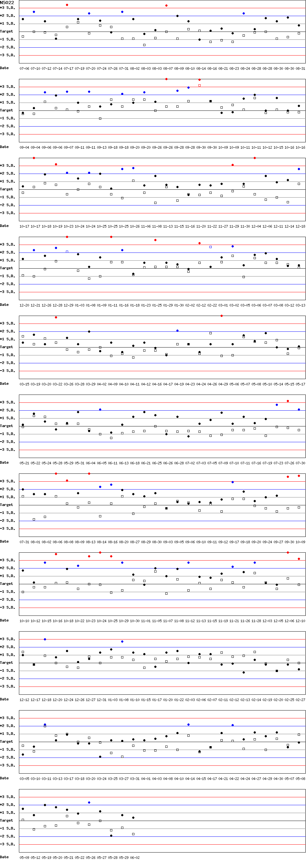
Task: Click the filled black square above 09-03
Action: (166, 508)
